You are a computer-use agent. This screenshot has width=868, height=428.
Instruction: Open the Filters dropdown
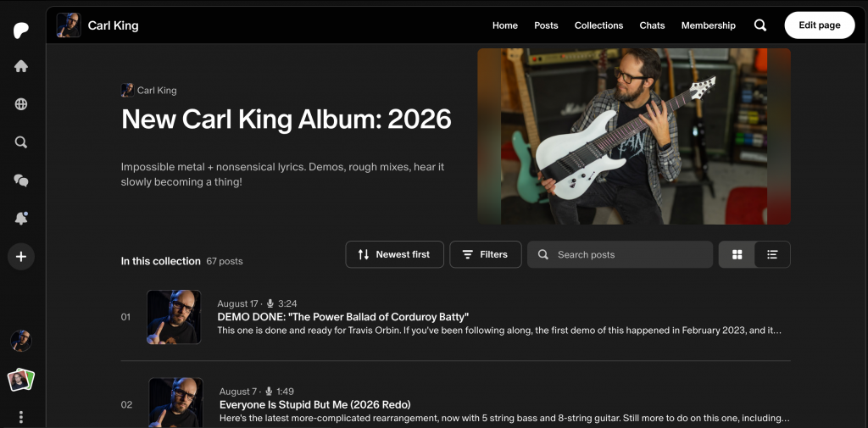(x=486, y=255)
